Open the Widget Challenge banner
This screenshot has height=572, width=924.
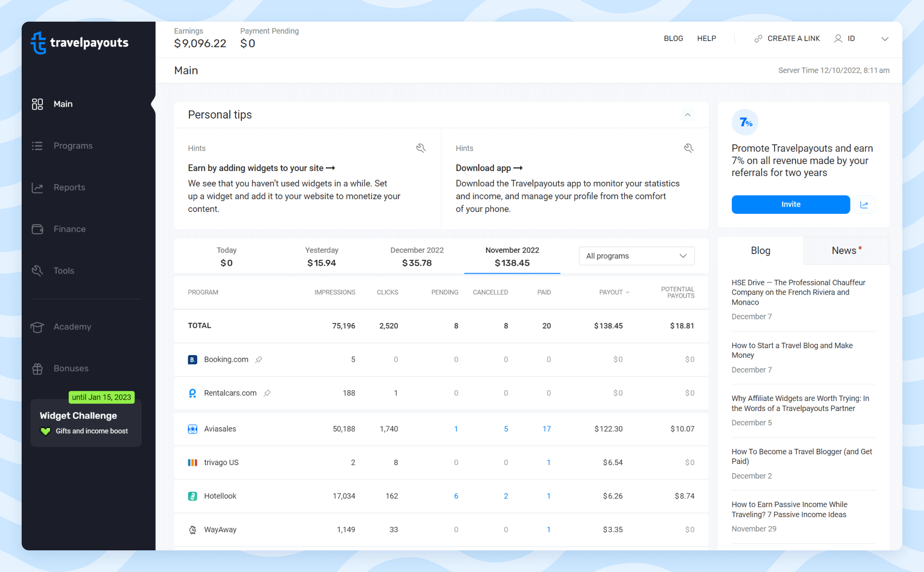click(x=86, y=423)
